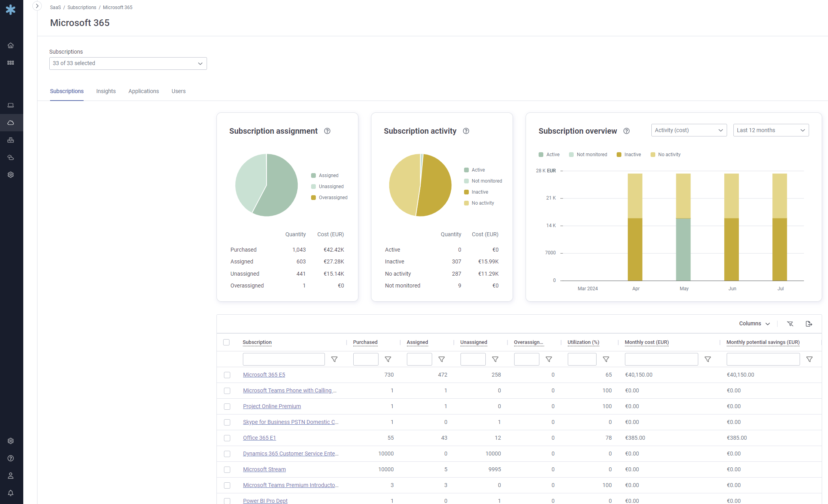
Task: Go to SaaS in the breadcrumb
Action: pos(56,7)
